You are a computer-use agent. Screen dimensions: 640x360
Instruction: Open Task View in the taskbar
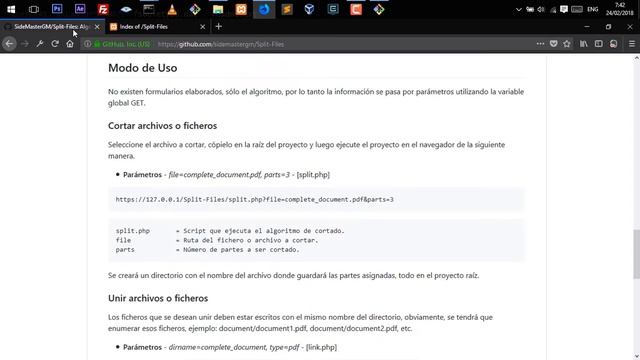pos(34,9)
